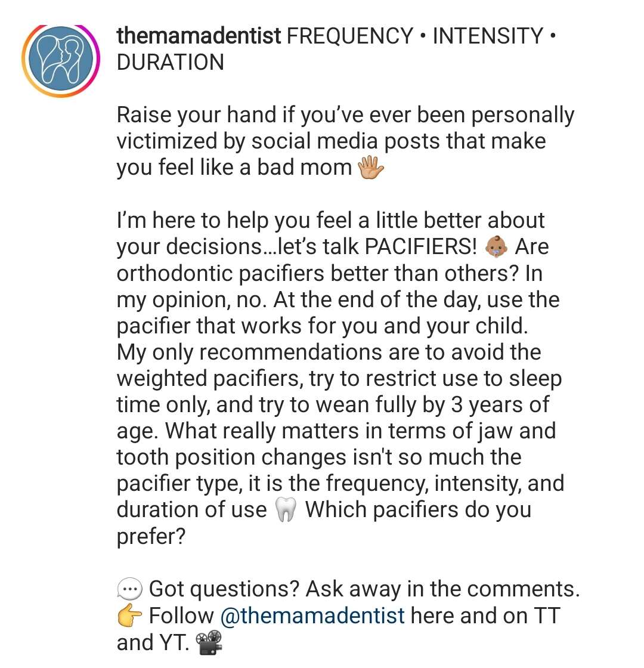Click the themamadentist username in bold
The height and width of the screenshot is (668, 644).
click(199, 36)
